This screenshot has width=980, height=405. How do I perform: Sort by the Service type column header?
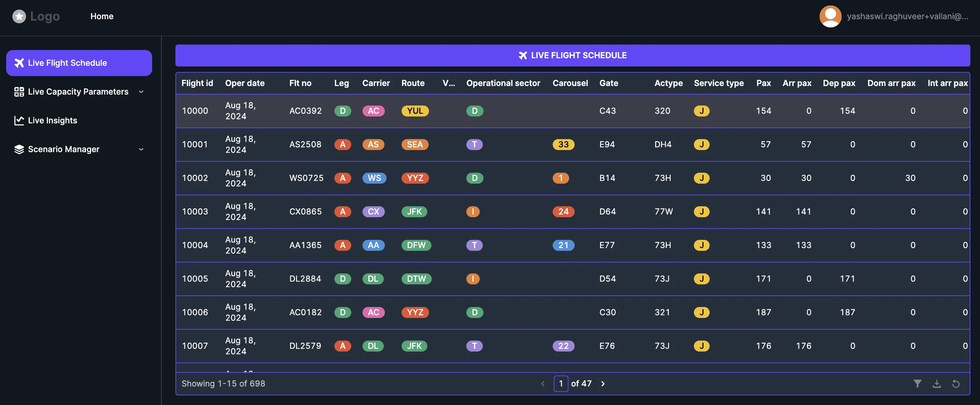[x=719, y=83]
